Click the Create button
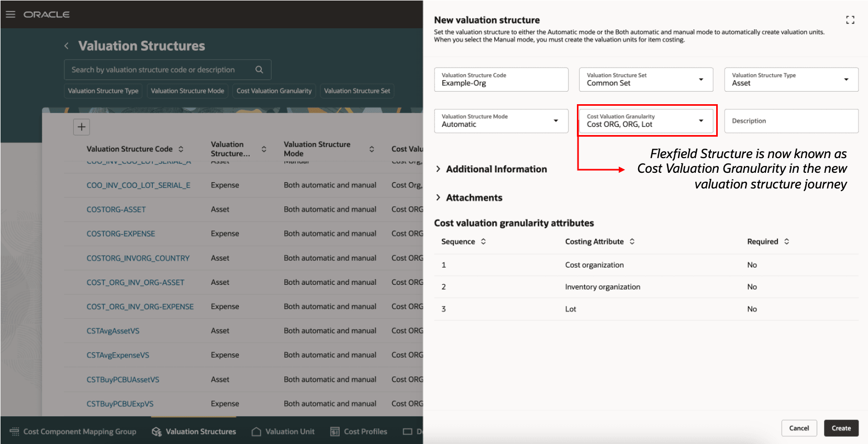The image size is (868, 444). pyautogui.click(x=841, y=428)
